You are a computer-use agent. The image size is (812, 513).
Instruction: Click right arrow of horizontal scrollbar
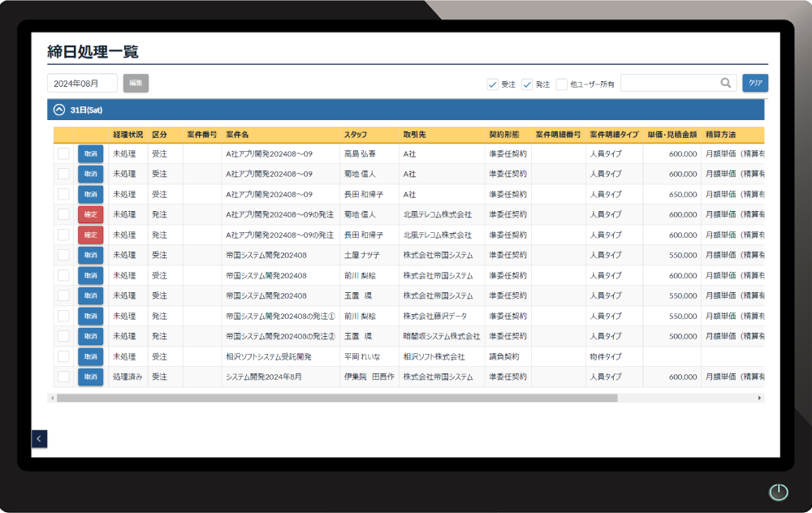coord(760,398)
